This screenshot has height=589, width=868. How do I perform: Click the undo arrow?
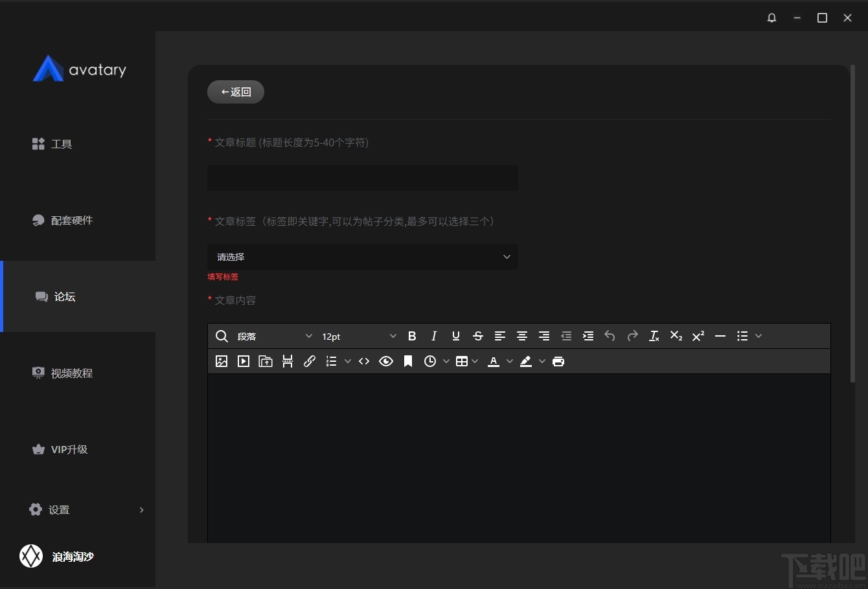[x=609, y=336]
